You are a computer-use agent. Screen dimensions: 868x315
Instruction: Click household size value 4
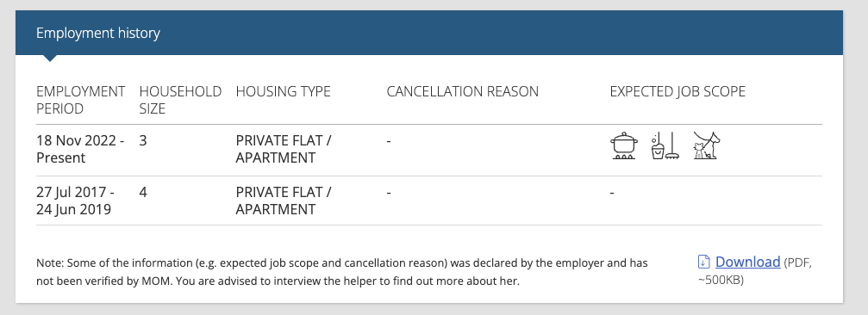click(x=143, y=193)
